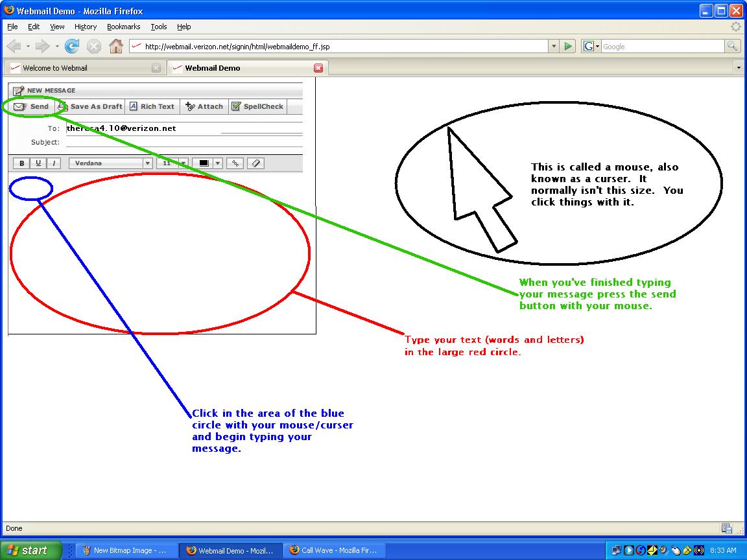747x560 pixels.
Task: Click the browser Back arrow
Action: [x=14, y=46]
